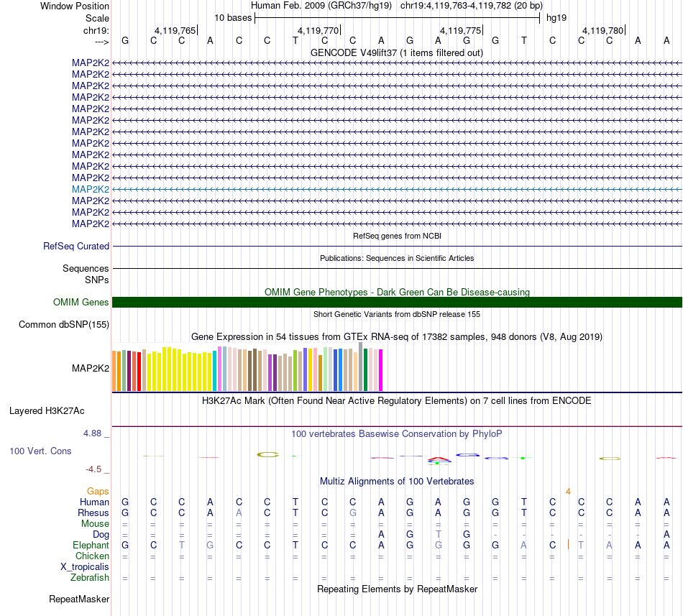Image resolution: width=683 pixels, height=616 pixels.
Task: Click position marker 4,119,775 on ruler
Action: coord(460,30)
